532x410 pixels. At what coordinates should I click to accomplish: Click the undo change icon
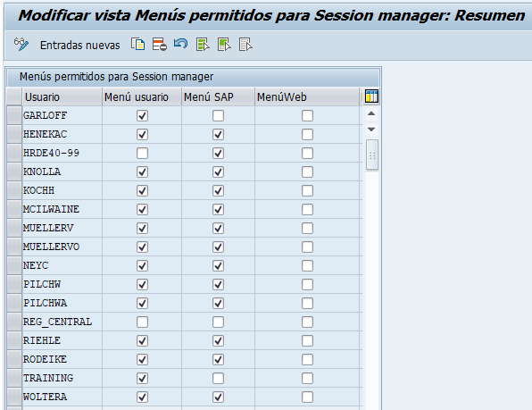pos(180,44)
